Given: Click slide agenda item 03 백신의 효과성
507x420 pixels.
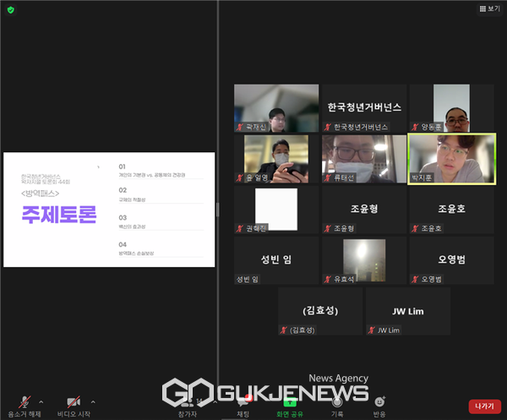Looking at the screenshot, I should 161,221.
